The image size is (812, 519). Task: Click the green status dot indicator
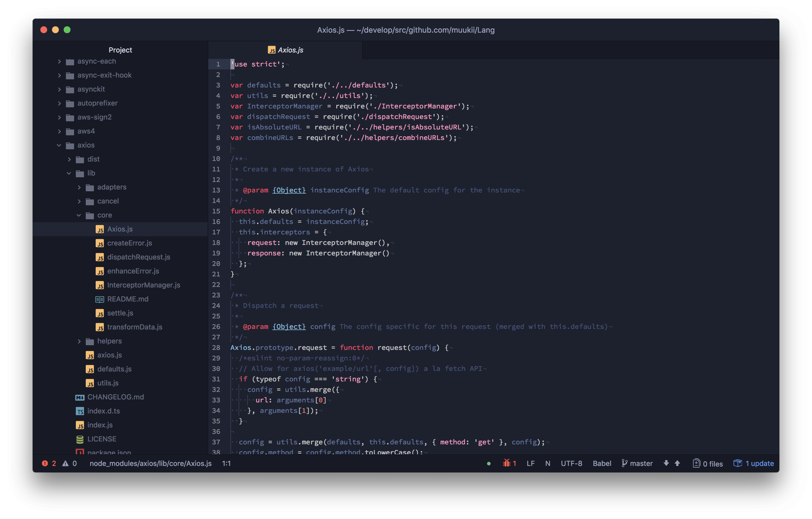coord(489,464)
